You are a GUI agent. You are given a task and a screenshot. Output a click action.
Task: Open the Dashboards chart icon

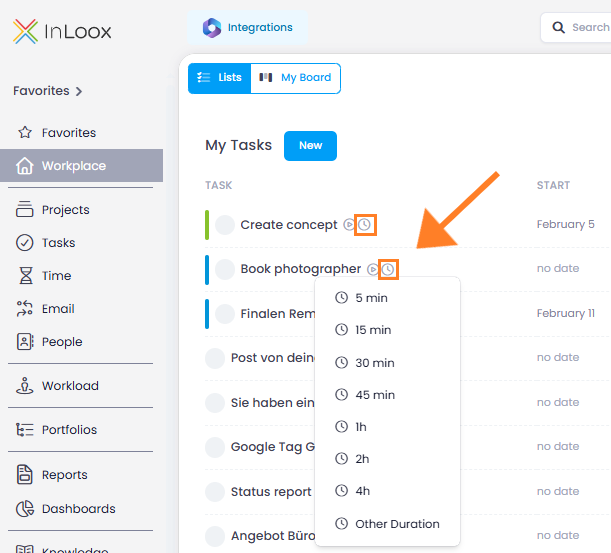pos(25,508)
